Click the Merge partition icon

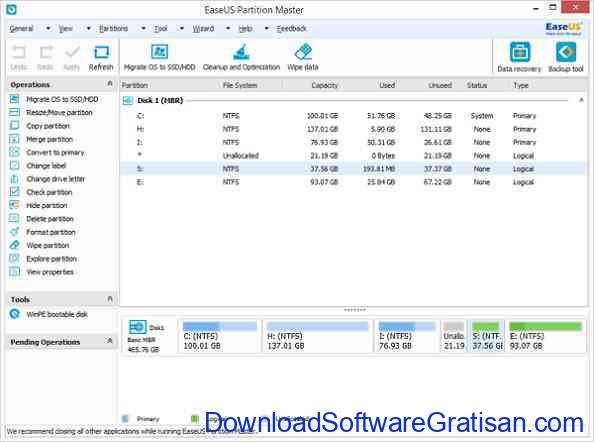pos(14,139)
